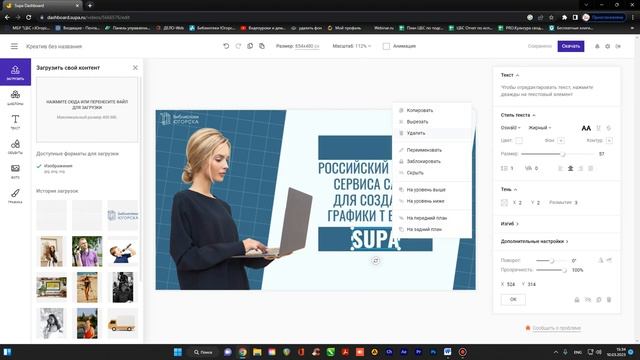Collapse the Текст section
Image resolution: width=640 pixels, height=360 pixels.
click(510, 75)
